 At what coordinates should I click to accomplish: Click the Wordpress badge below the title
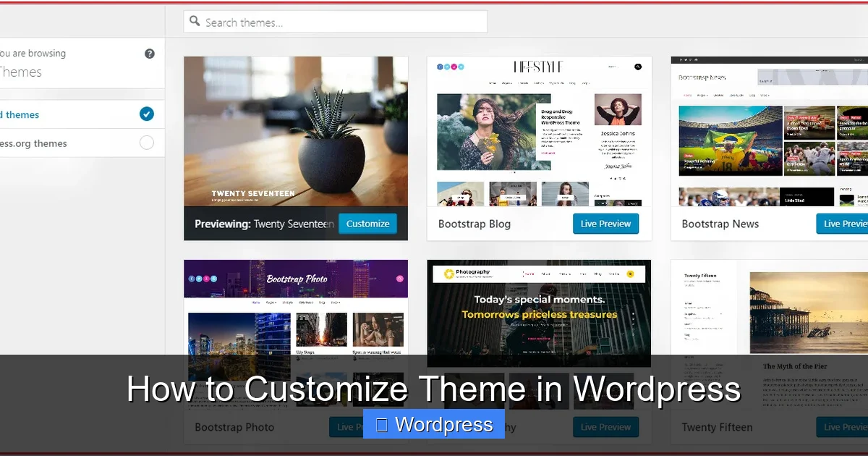433,424
